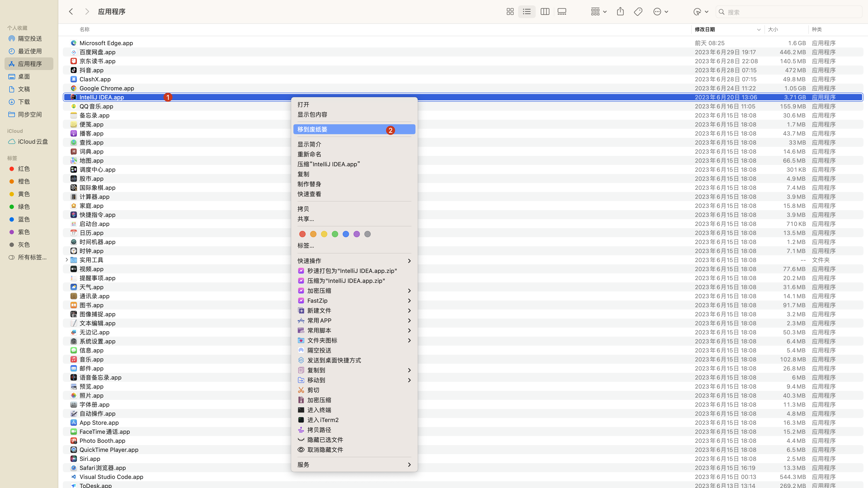
Task: Choose 显示包内容 in the context menu
Action: click(354, 115)
